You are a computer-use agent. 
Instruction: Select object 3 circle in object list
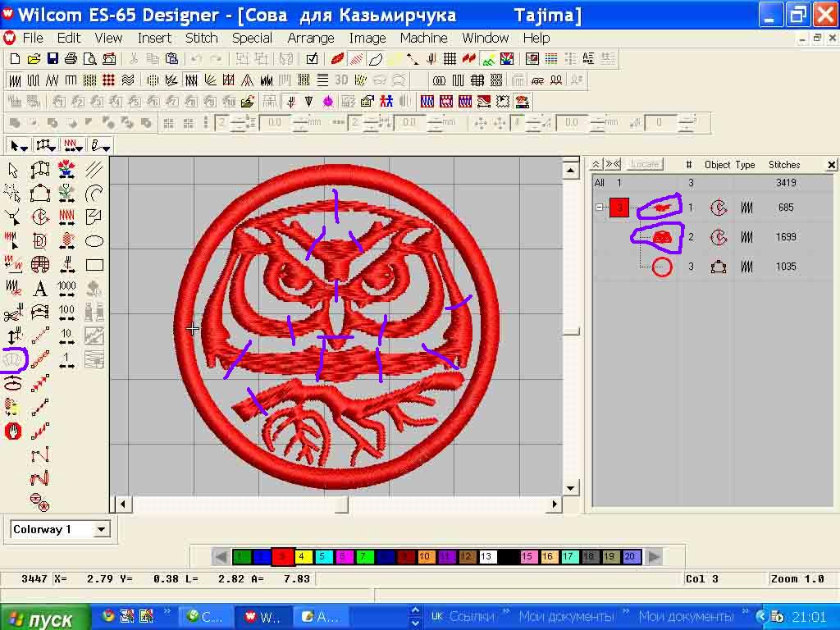pyautogui.click(x=662, y=267)
